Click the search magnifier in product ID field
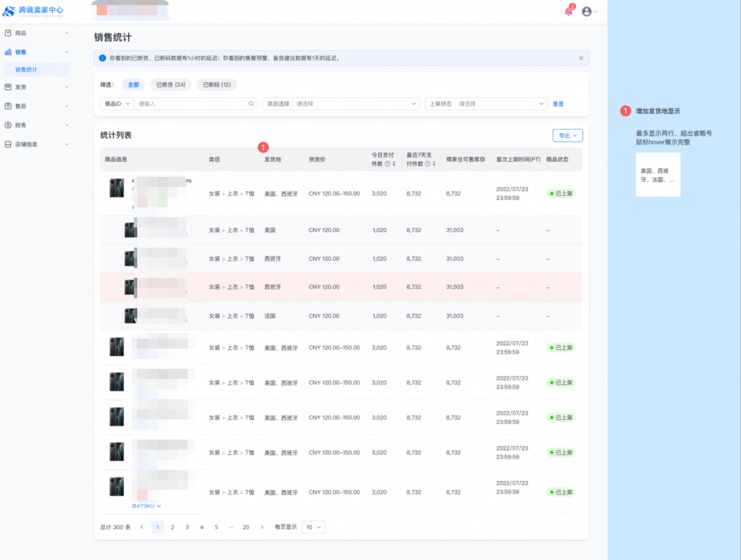 pos(251,104)
